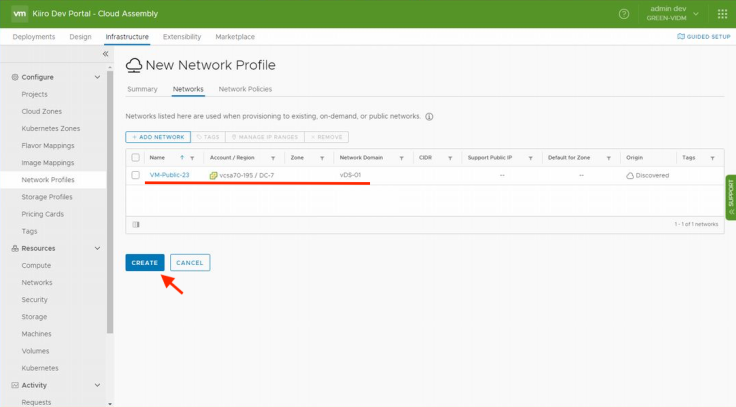Screen dimensions: 736x407
Task: Open the Support Public IP filter
Action: pyautogui.click(x=530, y=158)
